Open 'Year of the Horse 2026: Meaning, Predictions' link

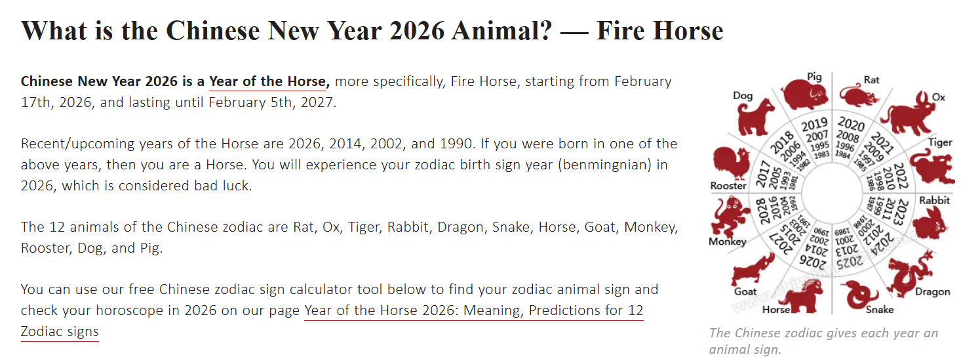click(473, 310)
